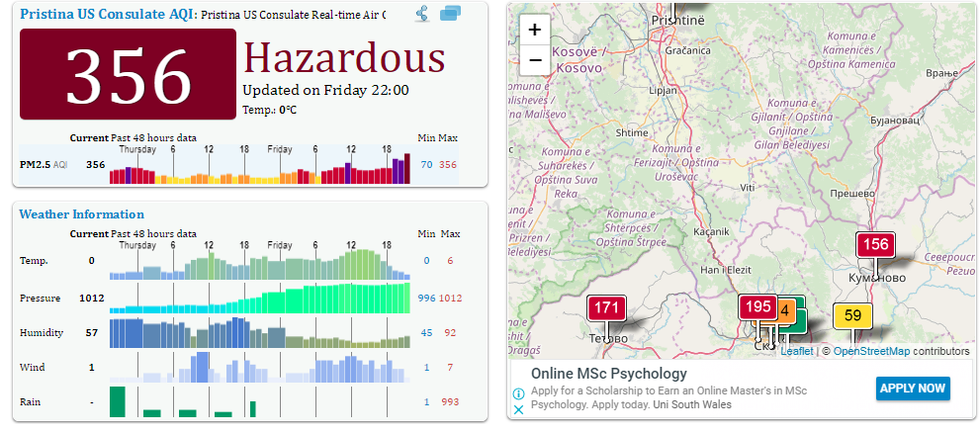This screenshot has width=980, height=424.
Task: Click the share icon in AQI panel header
Action: (x=422, y=14)
